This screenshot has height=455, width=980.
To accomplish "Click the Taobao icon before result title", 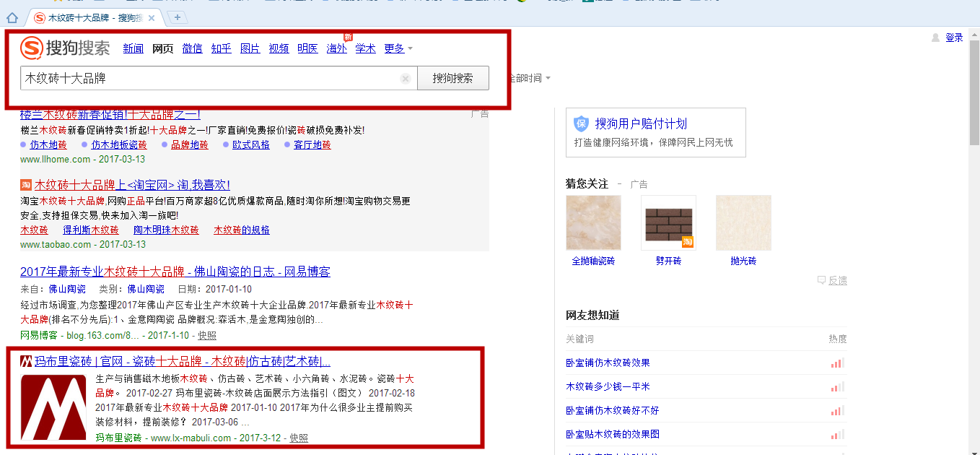I will [x=26, y=185].
